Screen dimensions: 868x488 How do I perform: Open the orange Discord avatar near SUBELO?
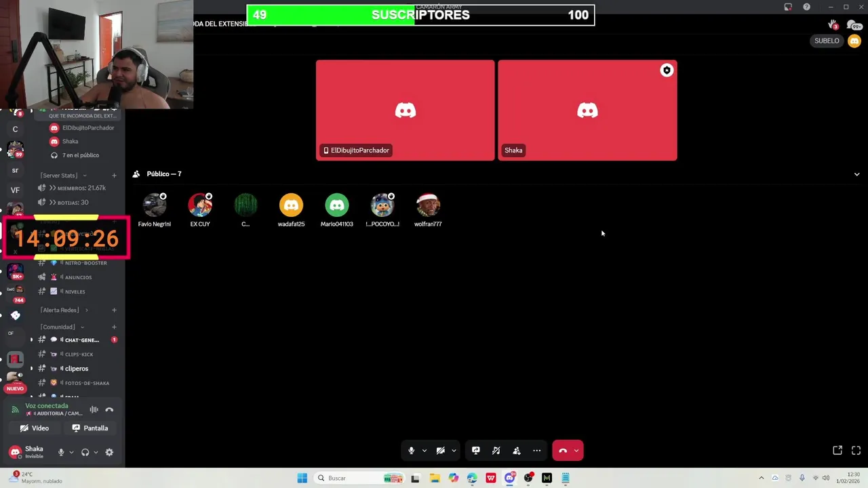point(854,41)
